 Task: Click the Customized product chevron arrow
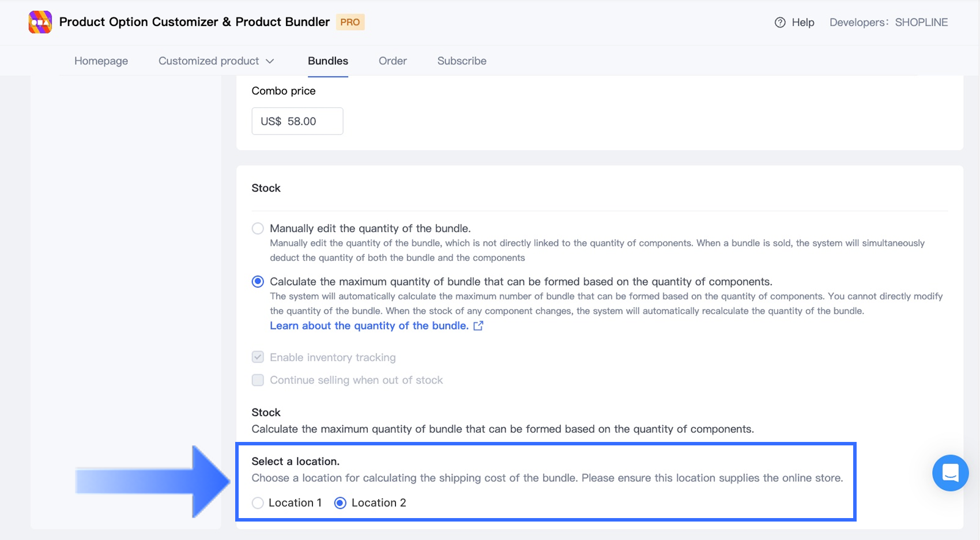coord(270,61)
